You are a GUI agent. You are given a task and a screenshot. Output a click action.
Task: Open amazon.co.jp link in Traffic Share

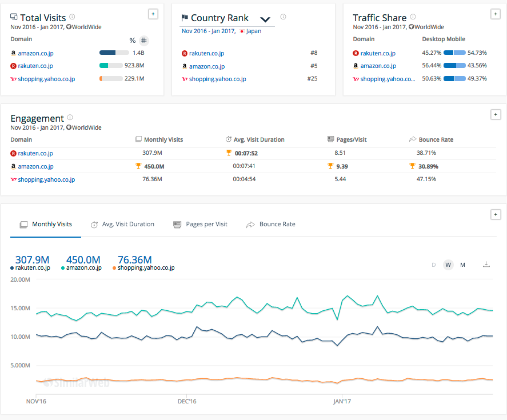[x=378, y=66]
